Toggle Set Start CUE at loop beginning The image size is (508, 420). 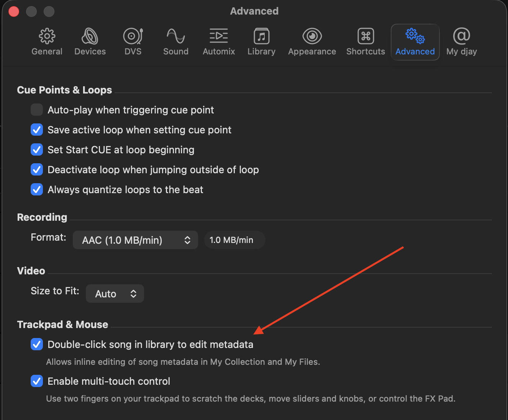(37, 150)
